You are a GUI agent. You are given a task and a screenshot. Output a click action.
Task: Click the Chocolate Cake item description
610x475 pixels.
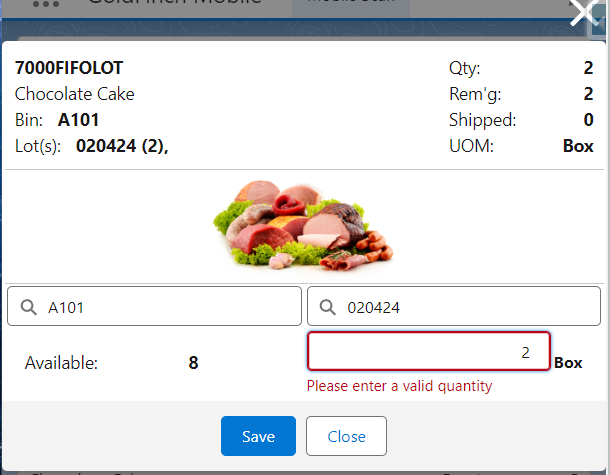coord(75,94)
